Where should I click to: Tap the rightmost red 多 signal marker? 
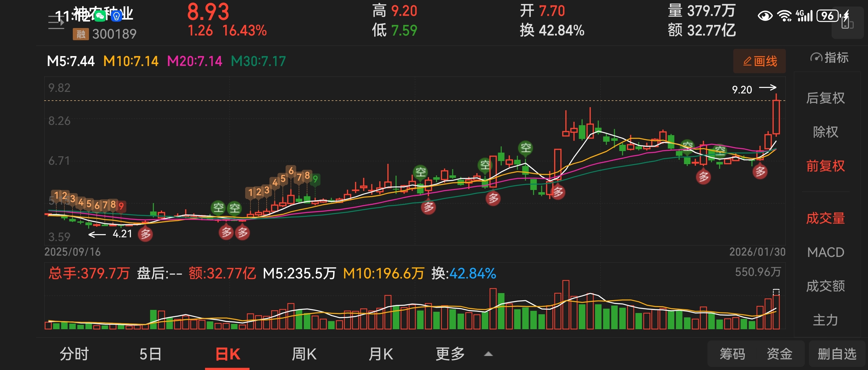click(760, 172)
